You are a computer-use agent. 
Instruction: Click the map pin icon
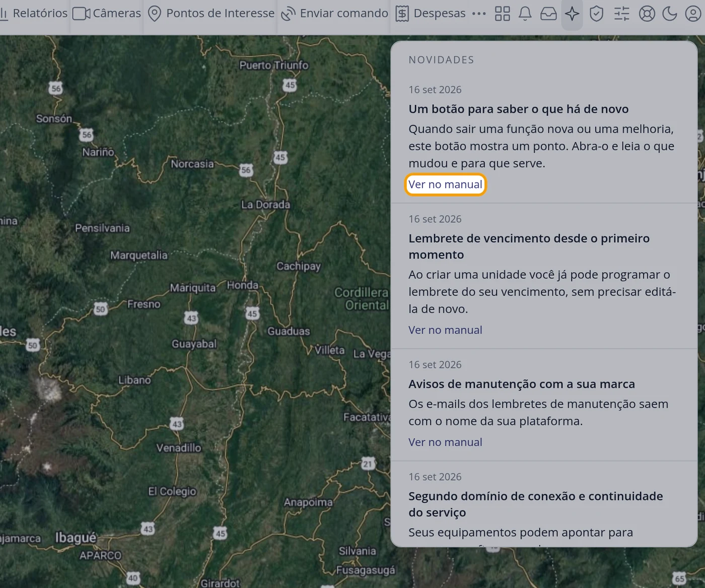click(155, 14)
